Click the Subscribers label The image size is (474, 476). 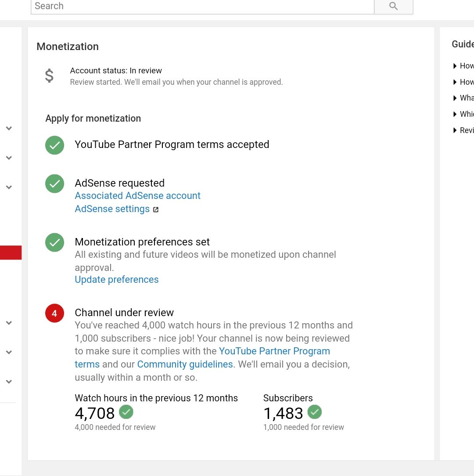[x=288, y=398]
